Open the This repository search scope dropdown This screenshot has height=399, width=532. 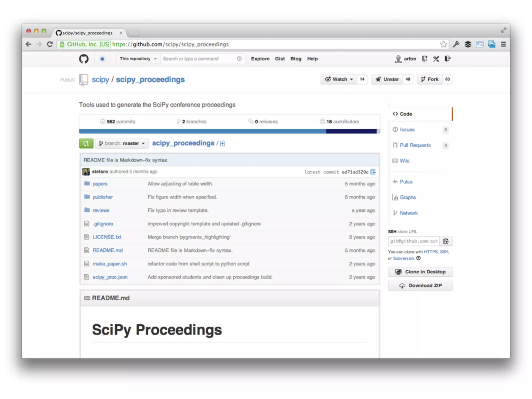click(x=138, y=59)
